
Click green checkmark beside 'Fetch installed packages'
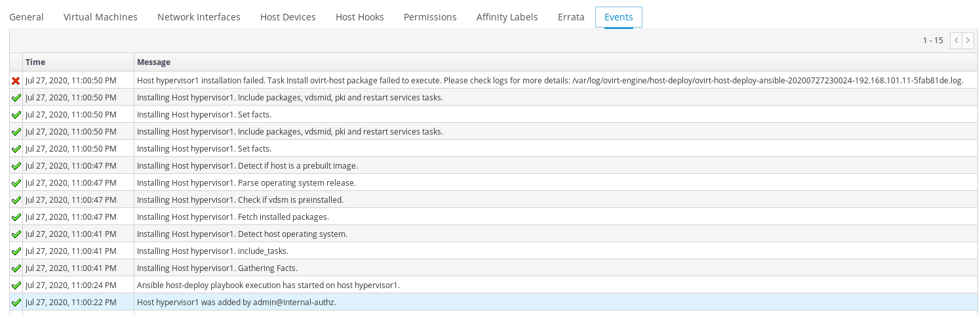click(16, 217)
